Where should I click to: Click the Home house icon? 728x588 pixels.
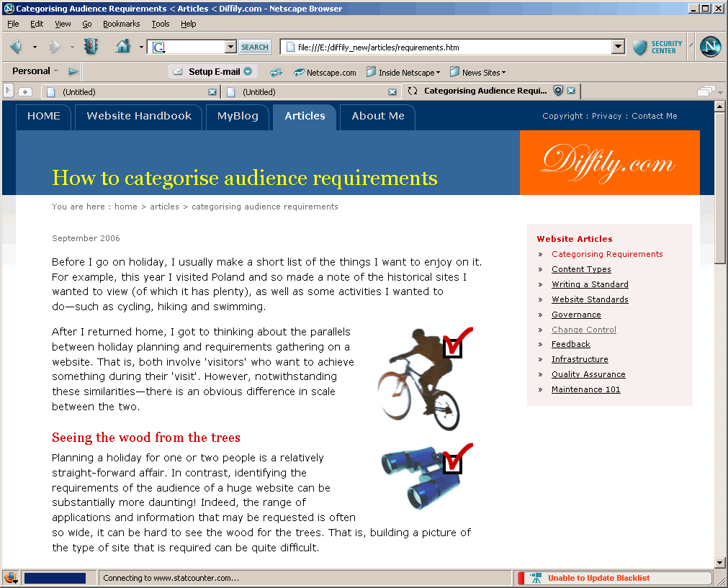coord(122,46)
